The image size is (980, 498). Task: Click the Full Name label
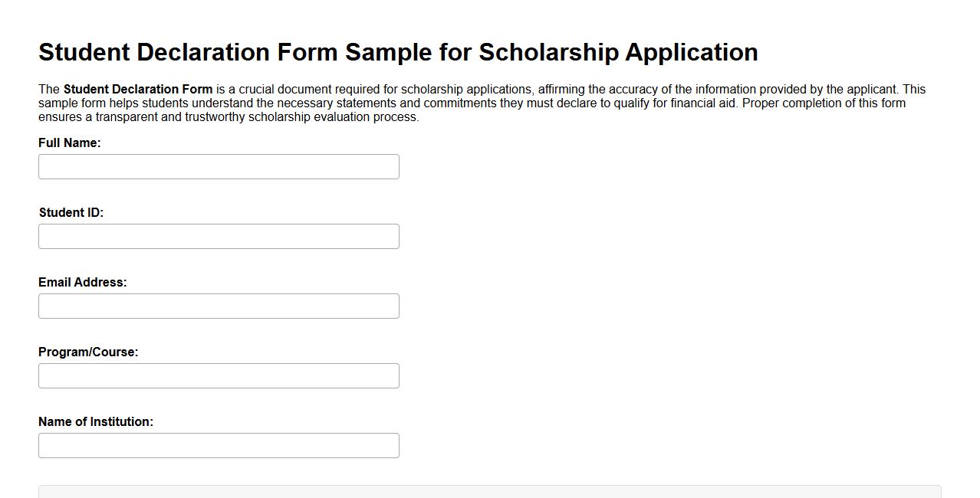(70, 143)
